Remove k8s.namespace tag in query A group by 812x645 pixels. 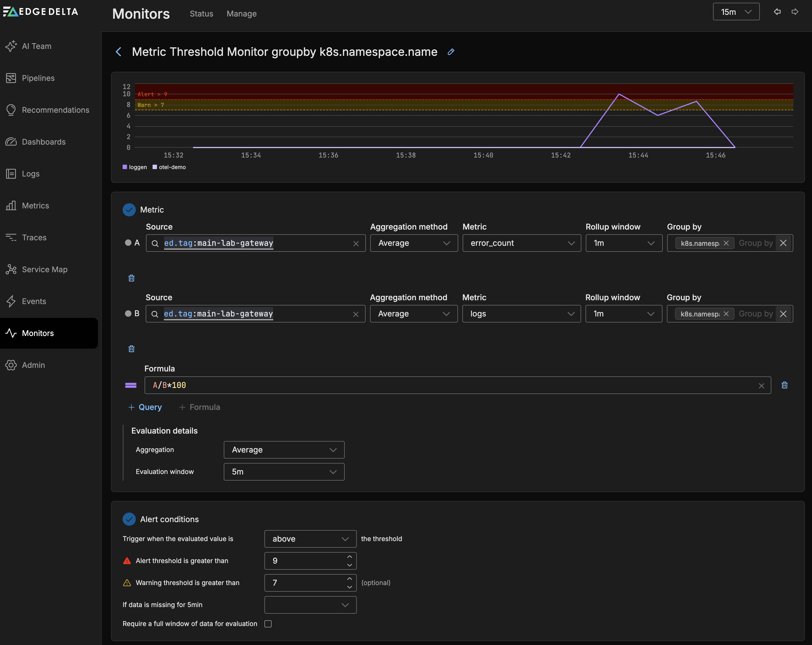[727, 243]
